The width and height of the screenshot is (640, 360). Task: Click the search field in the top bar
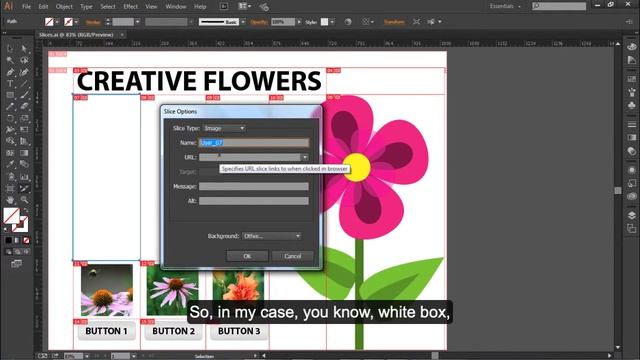point(559,6)
